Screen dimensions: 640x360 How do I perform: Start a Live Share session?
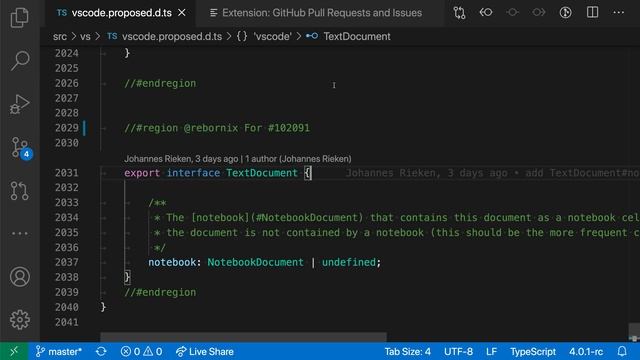tap(205, 351)
